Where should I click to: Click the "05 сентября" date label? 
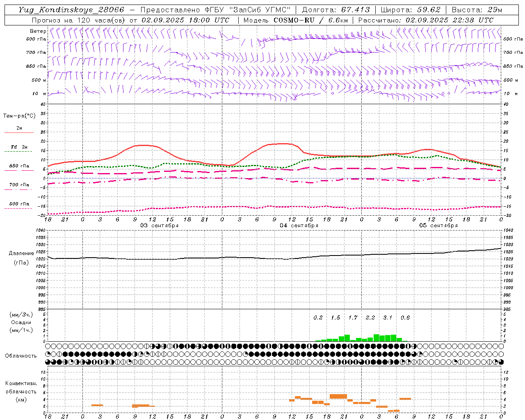438,226
